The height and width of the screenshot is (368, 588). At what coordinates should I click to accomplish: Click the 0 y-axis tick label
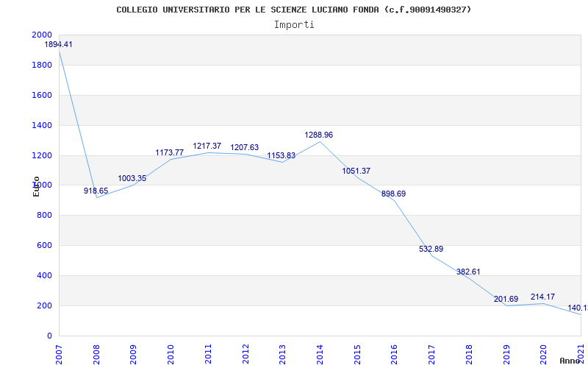[49, 336]
